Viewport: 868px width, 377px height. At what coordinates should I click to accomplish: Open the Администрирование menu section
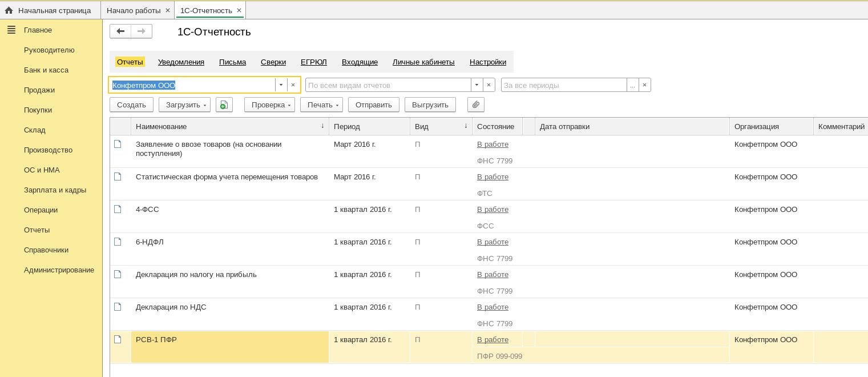pos(59,270)
